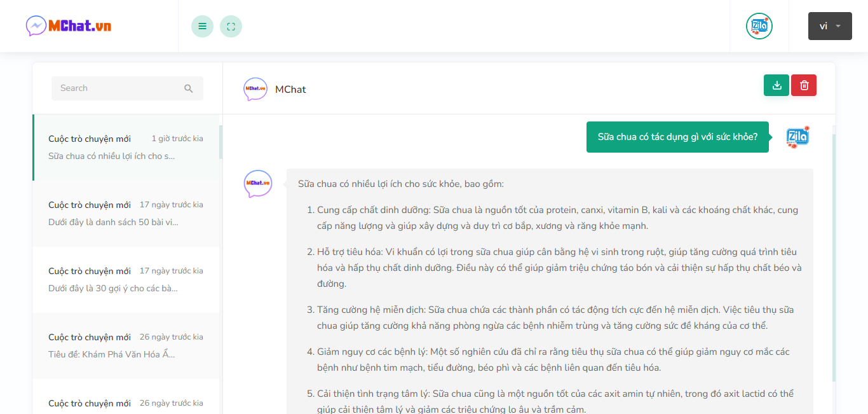Open the Zila user profile avatar
This screenshot has width=868, height=414.
[x=759, y=26]
